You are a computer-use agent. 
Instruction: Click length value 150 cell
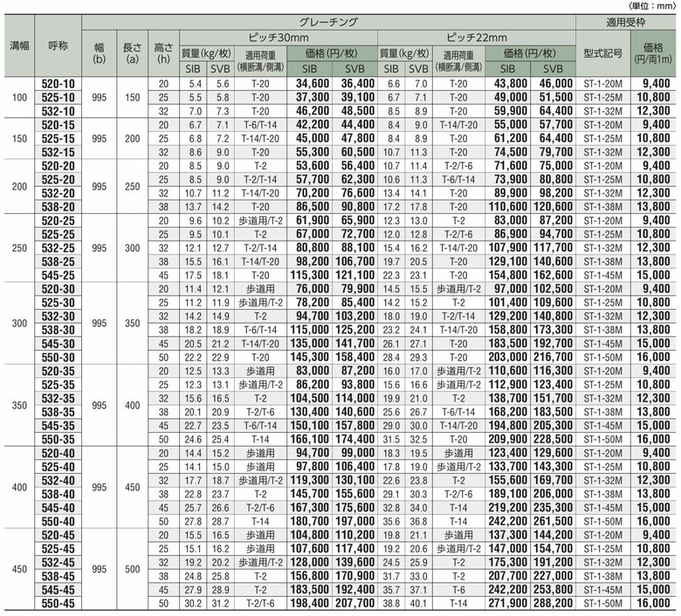133,98
